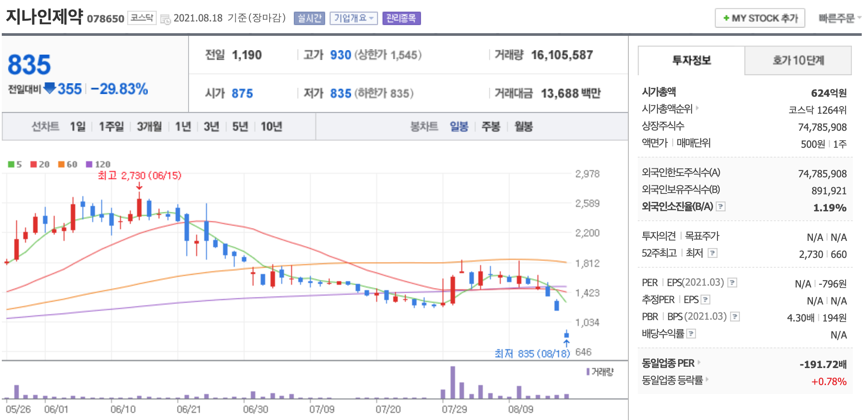Screen dimensions: 868x420
Task: Click the 07/29 date label on chart axis
Action: (454, 409)
